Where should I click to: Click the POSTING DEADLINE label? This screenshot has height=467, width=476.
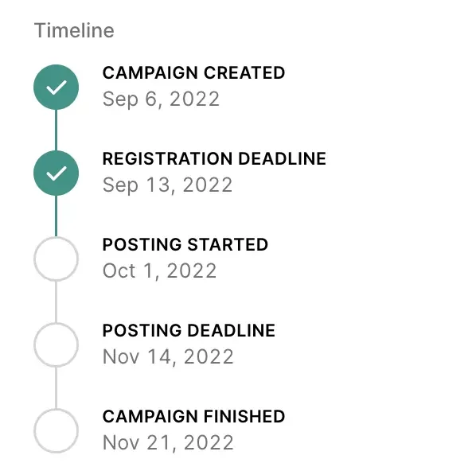189,330
